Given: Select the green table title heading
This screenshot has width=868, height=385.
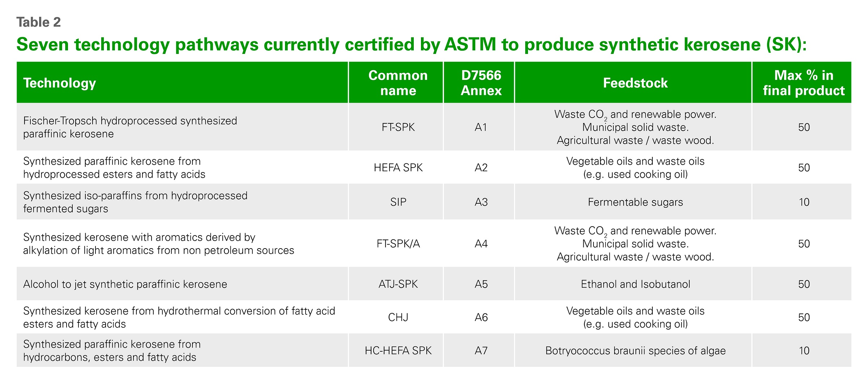Looking at the screenshot, I should pyautogui.click(x=412, y=45).
